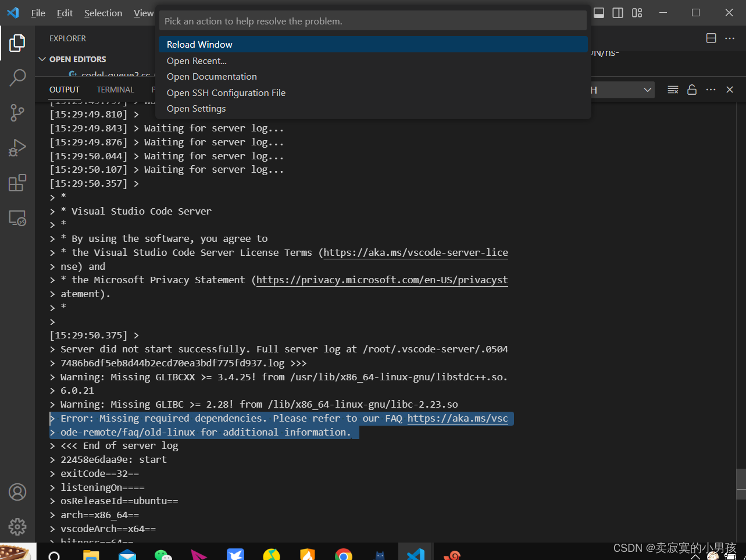Image resolution: width=746 pixels, height=560 pixels.
Task: Choose Reload Window action
Action: point(373,44)
